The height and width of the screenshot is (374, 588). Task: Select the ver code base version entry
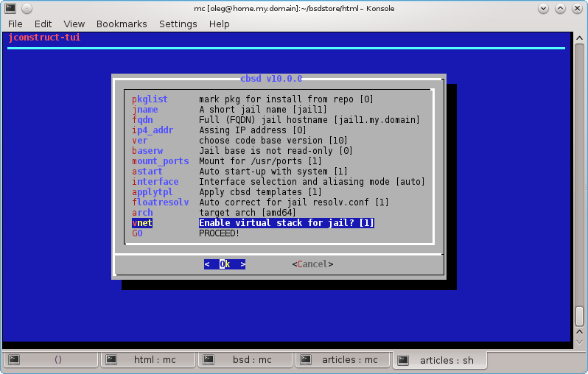pyautogui.click(x=239, y=141)
